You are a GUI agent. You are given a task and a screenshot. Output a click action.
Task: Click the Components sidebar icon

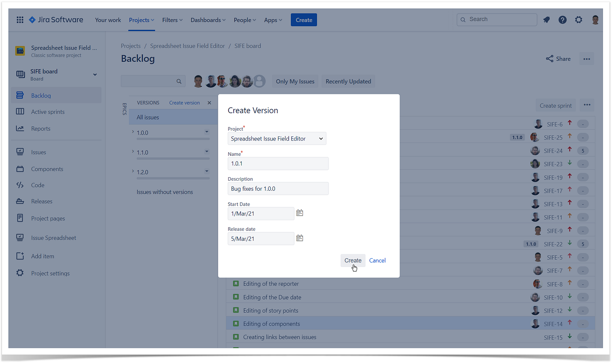(20, 169)
